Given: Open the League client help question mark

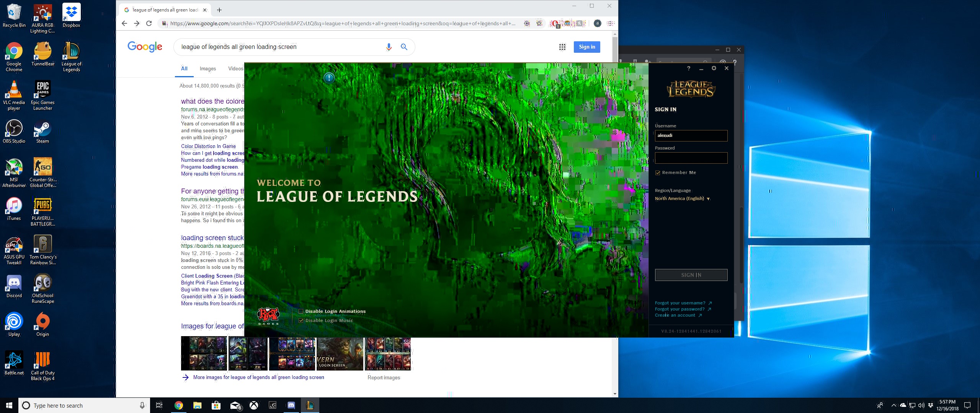Looking at the screenshot, I should click(688, 68).
